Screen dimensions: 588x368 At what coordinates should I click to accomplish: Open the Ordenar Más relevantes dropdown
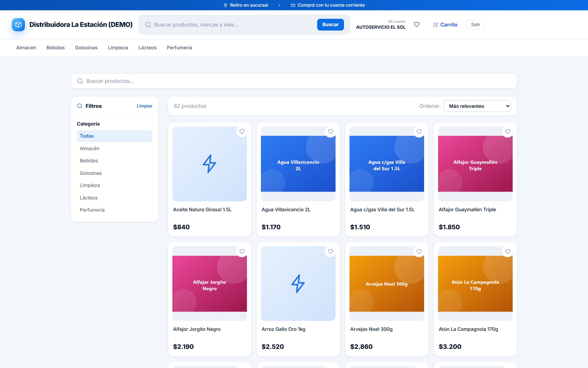point(477,106)
